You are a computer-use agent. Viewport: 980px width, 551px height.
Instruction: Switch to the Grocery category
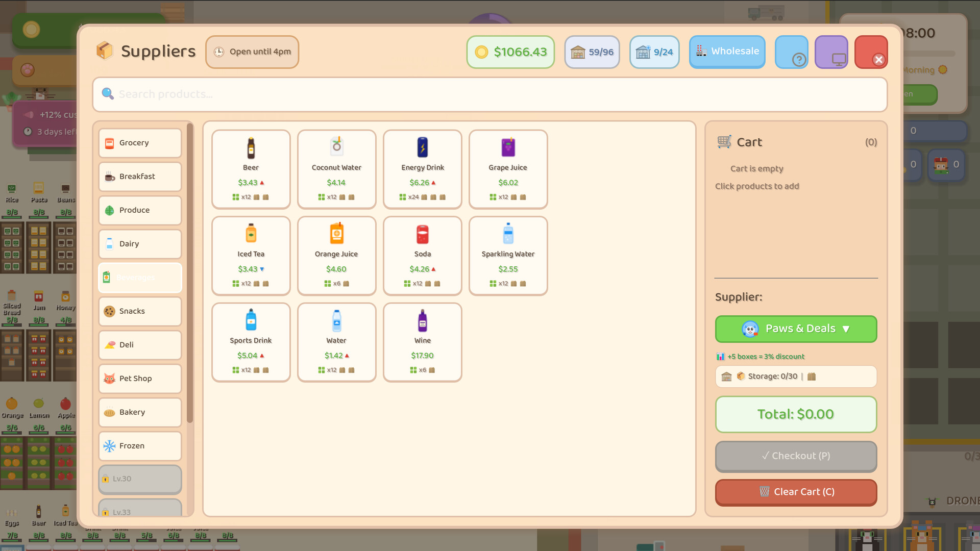pos(140,143)
